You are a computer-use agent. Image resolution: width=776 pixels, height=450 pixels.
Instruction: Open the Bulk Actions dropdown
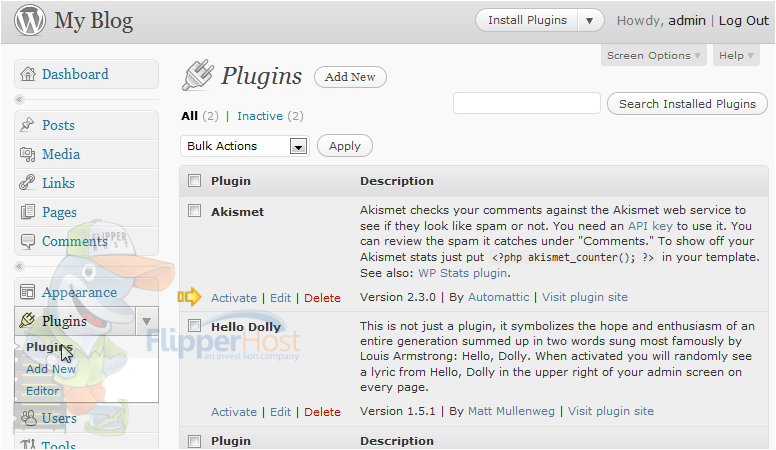coord(245,146)
